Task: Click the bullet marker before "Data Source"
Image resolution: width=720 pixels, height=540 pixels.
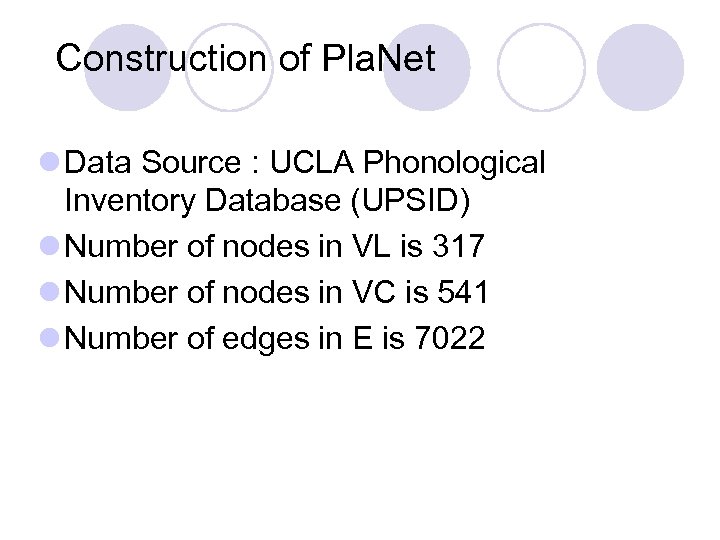Action: coord(50,161)
